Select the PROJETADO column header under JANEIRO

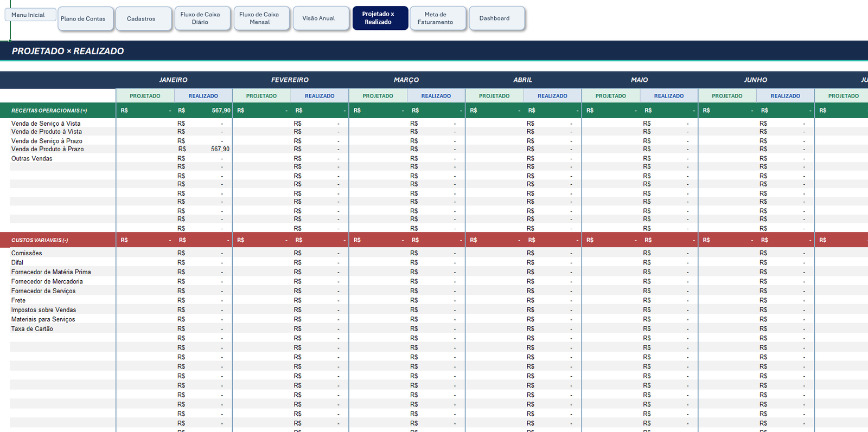pos(145,96)
